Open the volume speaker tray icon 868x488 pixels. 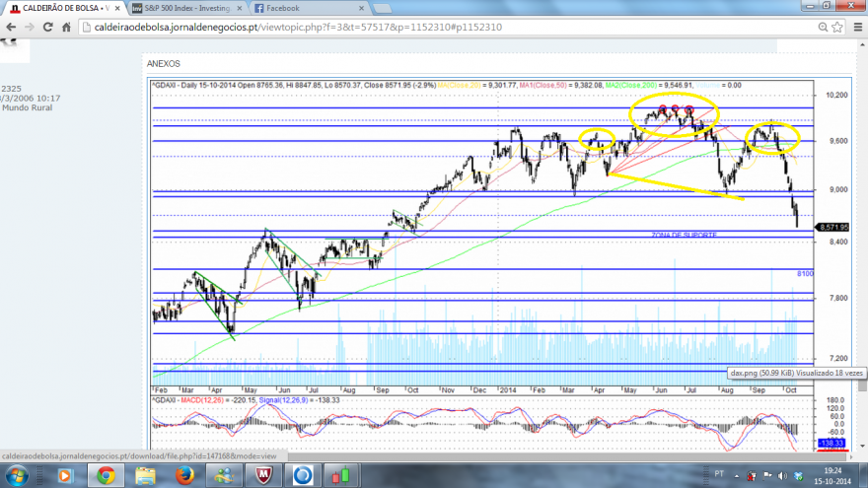pos(782,475)
